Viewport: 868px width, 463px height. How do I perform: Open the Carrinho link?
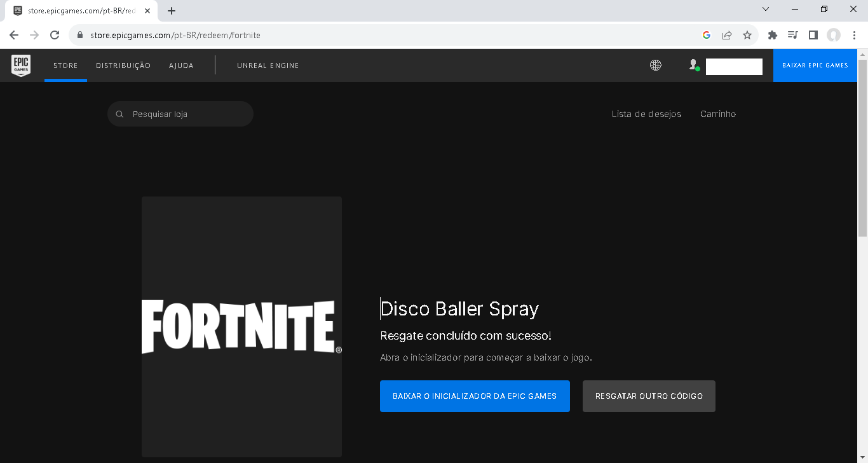(718, 114)
